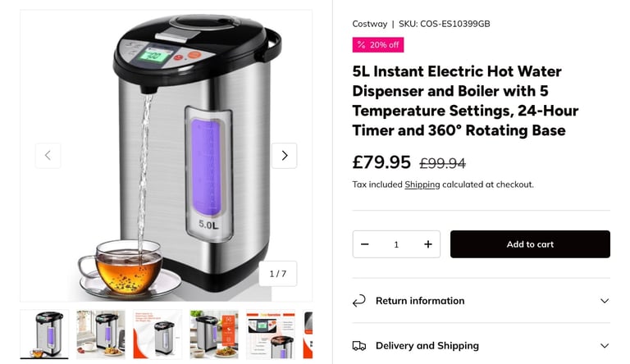
Task: Click the main dispenser product image
Action: (x=166, y=156)
